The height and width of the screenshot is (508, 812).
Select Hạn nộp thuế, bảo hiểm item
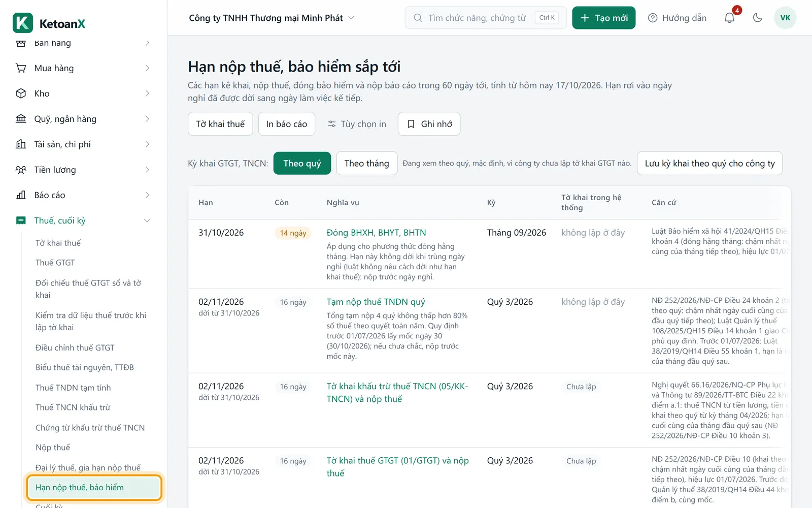94,487
